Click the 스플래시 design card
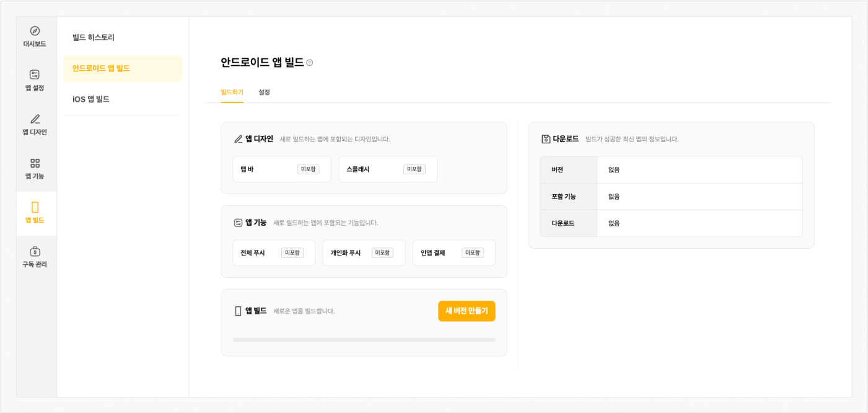The width and height of the screenshot is (868, 413). coord(387,169)
